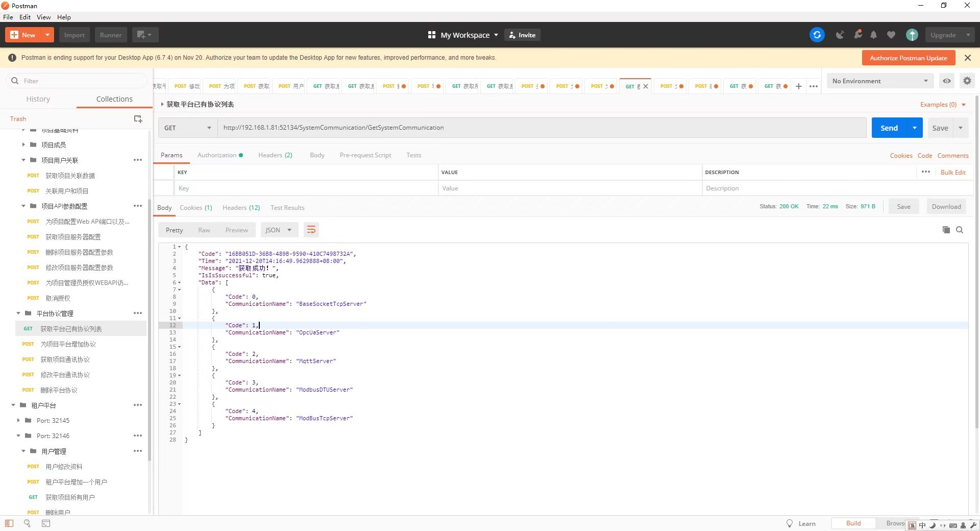
Task: Open the Examples (0) dropdown
Action: pyautogui.click(x=943, y=104)
